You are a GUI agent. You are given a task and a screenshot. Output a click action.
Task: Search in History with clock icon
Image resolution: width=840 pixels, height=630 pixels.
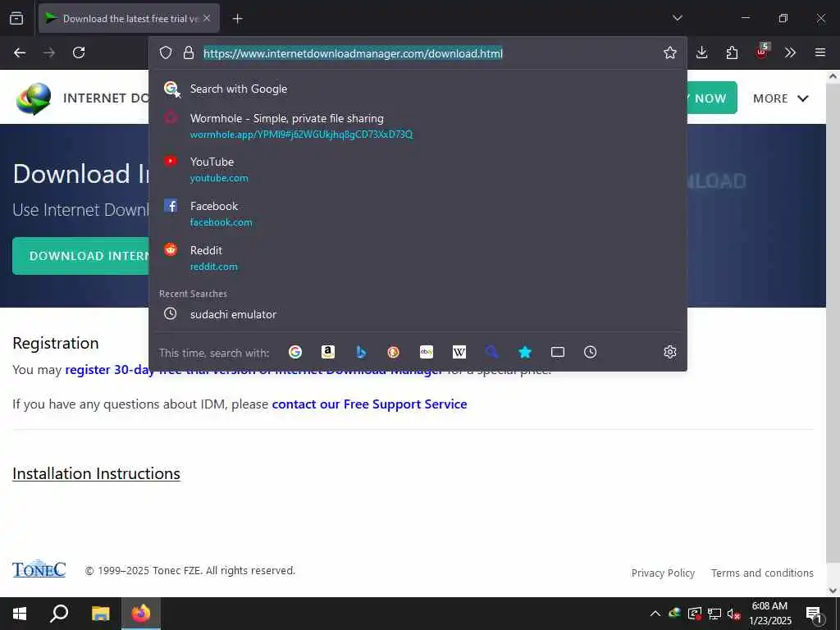[x=590, y=352]
